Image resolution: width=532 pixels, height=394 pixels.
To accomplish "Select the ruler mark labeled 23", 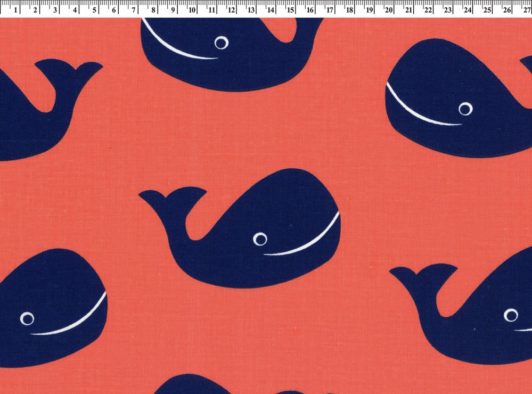I will point(448,10).
